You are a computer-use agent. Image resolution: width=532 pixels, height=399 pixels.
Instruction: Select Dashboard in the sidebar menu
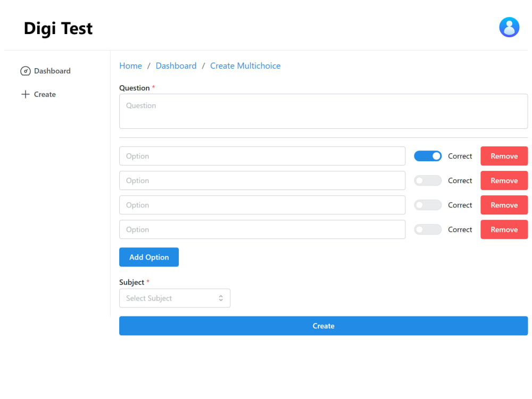pos(51,71)
